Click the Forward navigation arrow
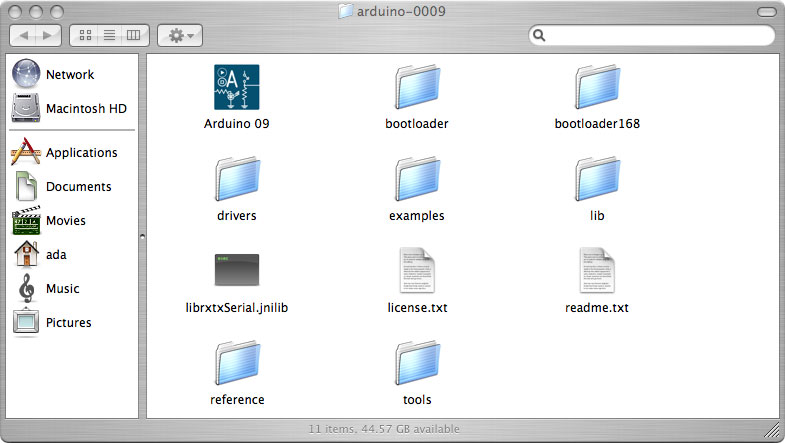Image resolution: width=785 pixels, height=443 pixels. point(48,35)
